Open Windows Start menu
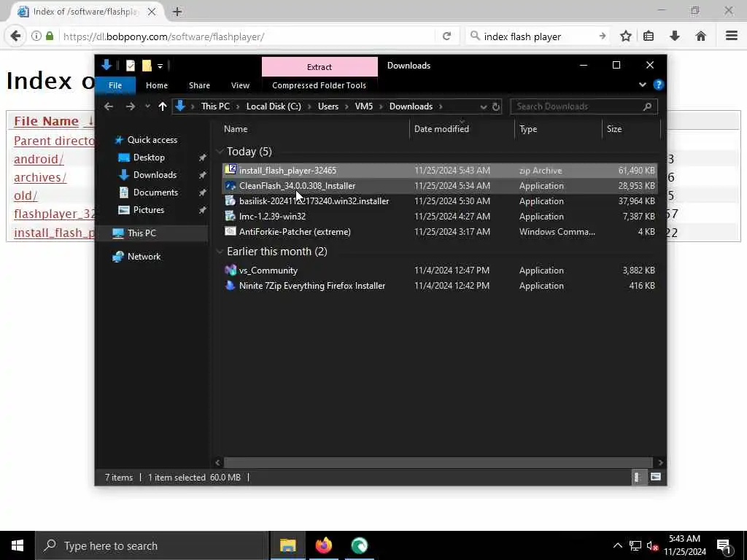The height and width of the screenshot is (560, 747). (x=18, y=545)
